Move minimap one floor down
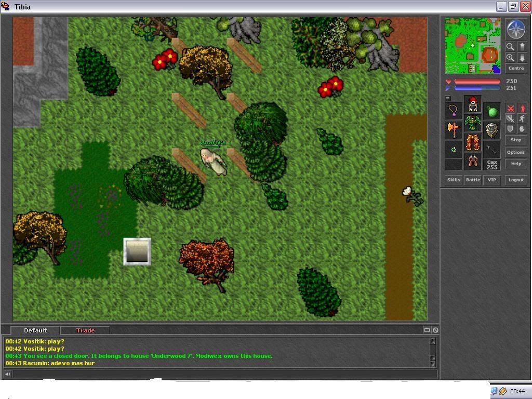Viewport: 532px width, 399px height. click(x=522, y=58)
